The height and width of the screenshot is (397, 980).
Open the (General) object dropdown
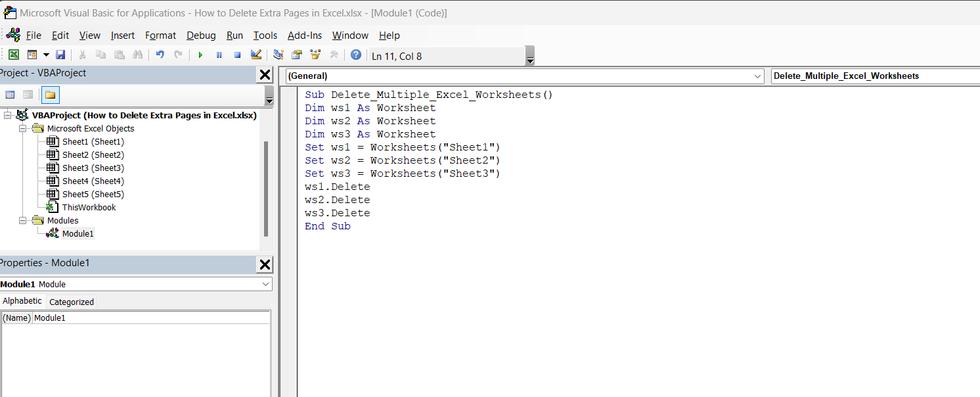pos(758,76)
